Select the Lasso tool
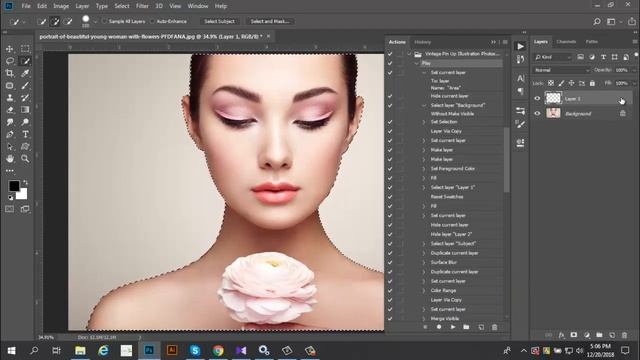The width and height of the screenshot is (640, 360). [x=10, y=61]
